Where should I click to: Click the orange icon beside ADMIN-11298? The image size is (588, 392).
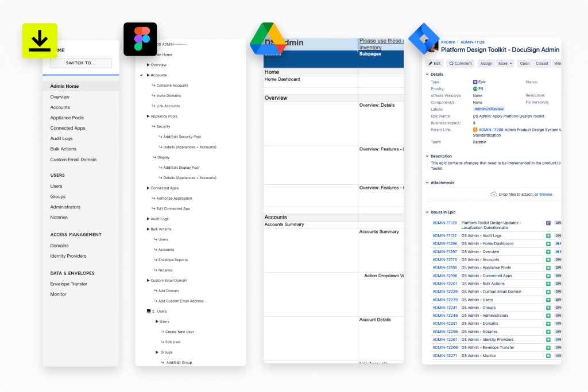[475, 130]
